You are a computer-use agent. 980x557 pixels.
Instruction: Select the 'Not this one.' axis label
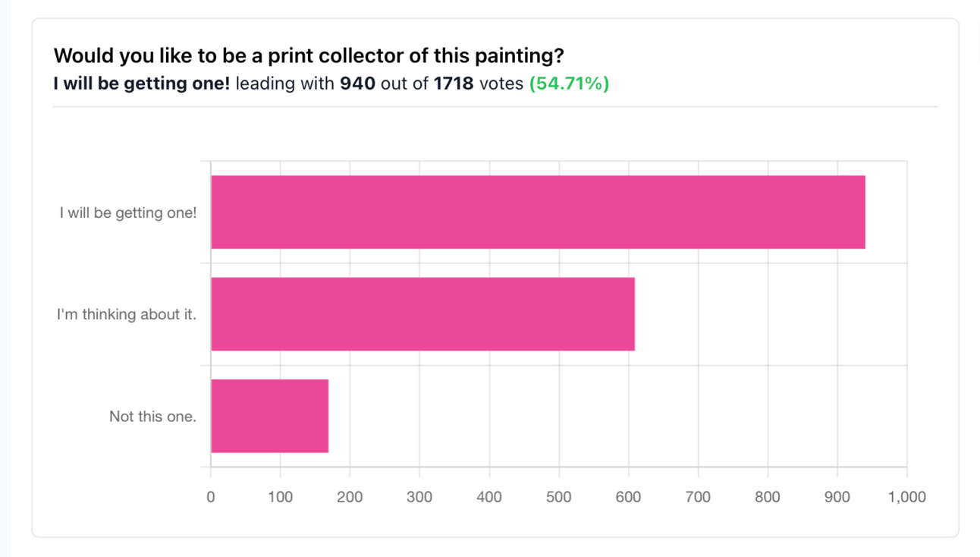[x=152, y=417]
